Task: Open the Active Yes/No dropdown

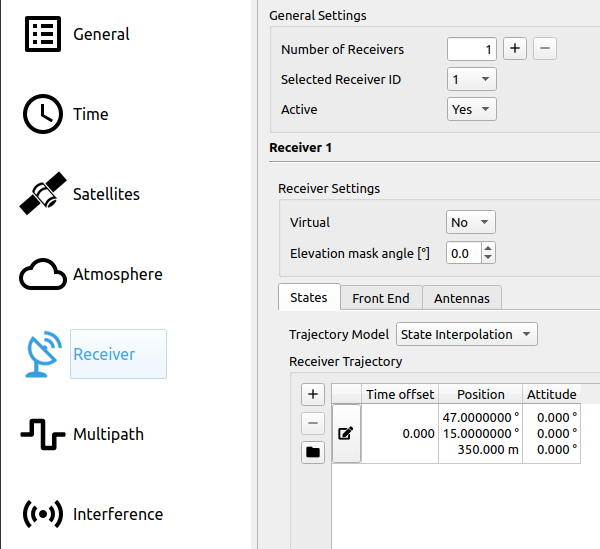Action: (x=471, y=109)
